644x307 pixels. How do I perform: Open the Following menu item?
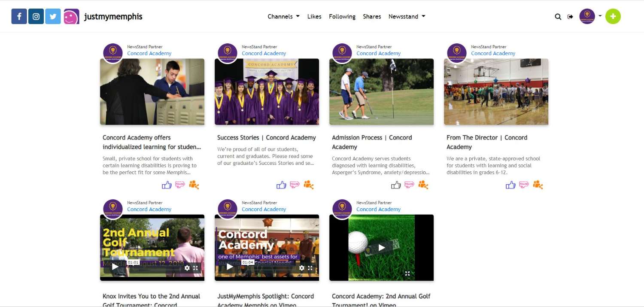pos(342,17)
